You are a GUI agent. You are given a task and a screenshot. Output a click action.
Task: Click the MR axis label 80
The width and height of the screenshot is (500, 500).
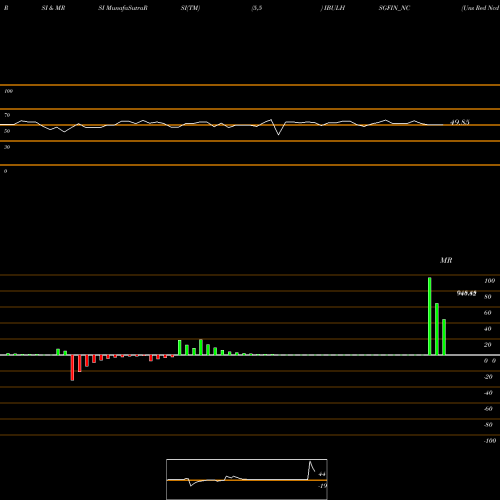tap(488, 297)
